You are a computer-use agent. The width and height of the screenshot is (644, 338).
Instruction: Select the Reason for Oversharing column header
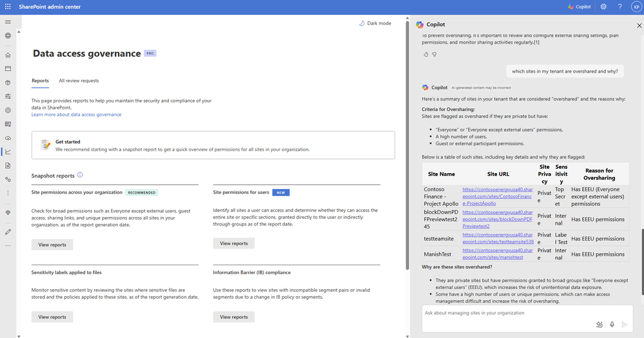point(600,174)
